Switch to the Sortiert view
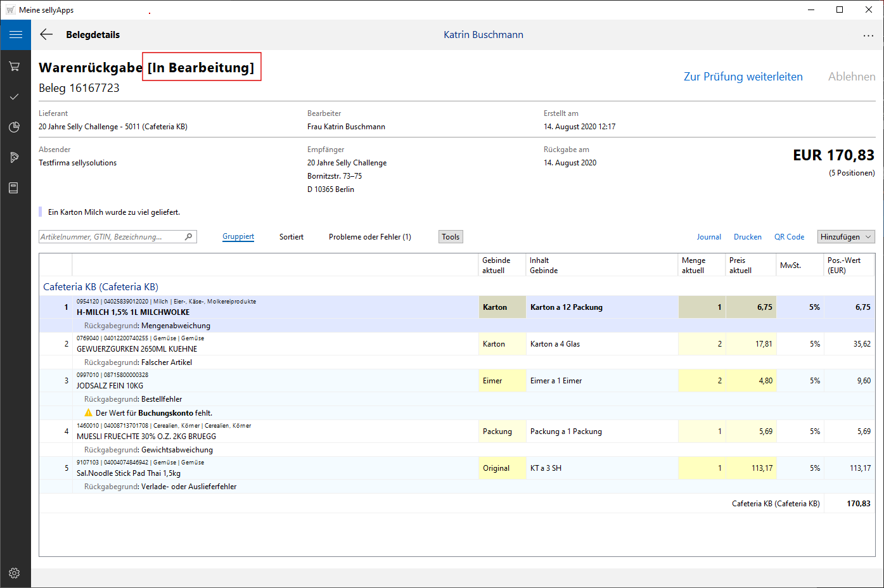This screenshot has width=884, height=588. [291, 237]
